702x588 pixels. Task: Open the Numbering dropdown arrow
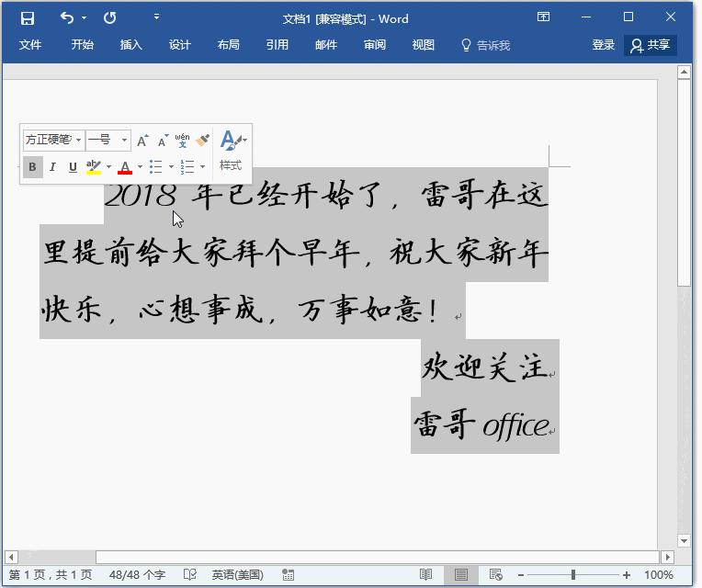coord(203,167)
